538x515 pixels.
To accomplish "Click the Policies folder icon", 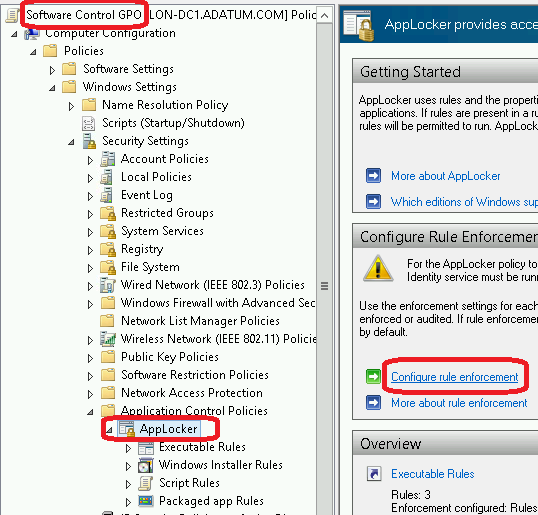I will 50,51.
